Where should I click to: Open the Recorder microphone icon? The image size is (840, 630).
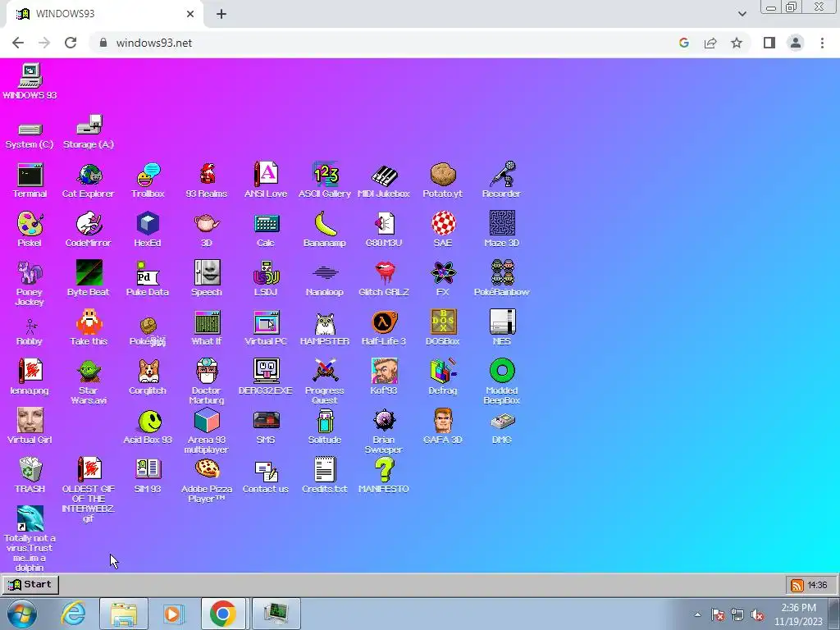[502, 175]
